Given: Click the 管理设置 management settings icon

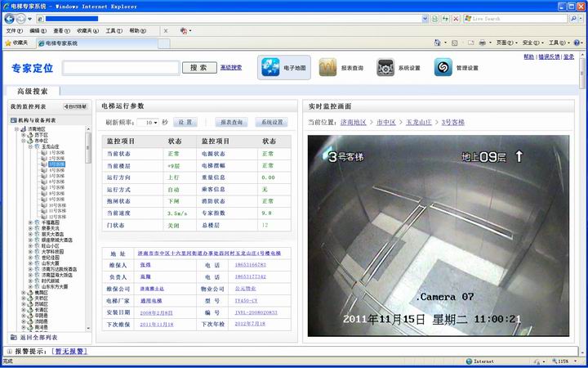Looking at the screenshot, I should click(443, 68).
